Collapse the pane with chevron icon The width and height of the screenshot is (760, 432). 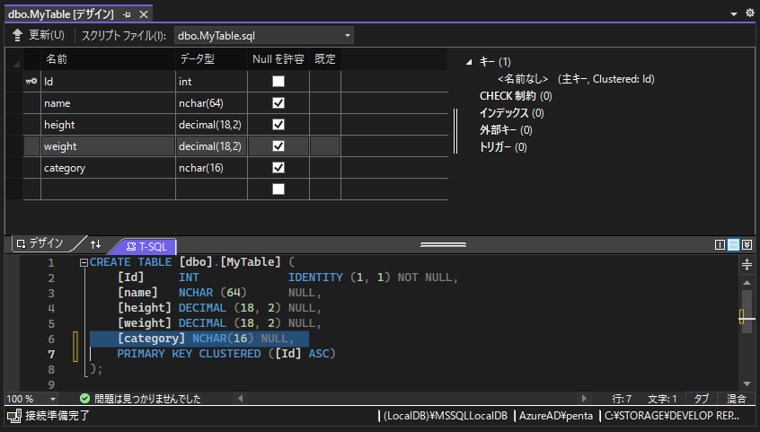747,245
